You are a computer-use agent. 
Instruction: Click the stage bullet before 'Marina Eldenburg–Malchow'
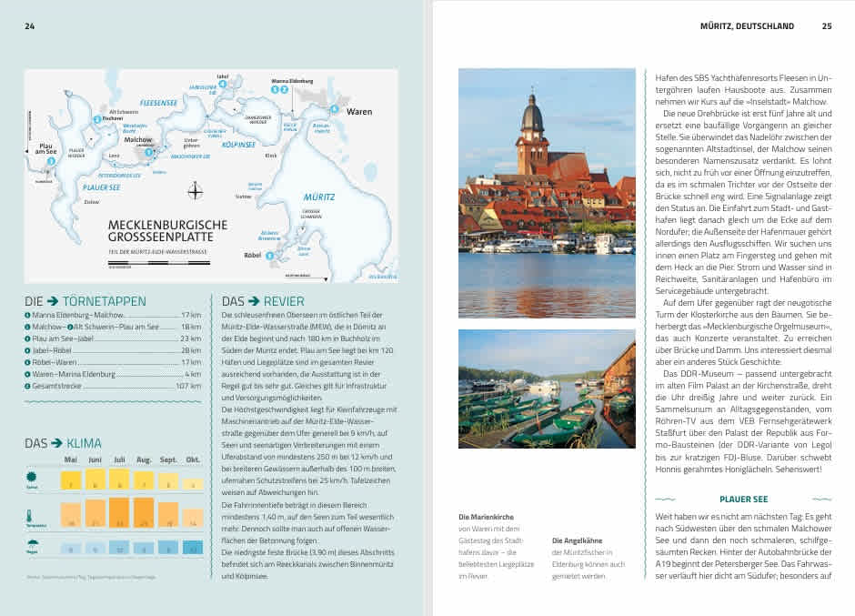point(27,315)
